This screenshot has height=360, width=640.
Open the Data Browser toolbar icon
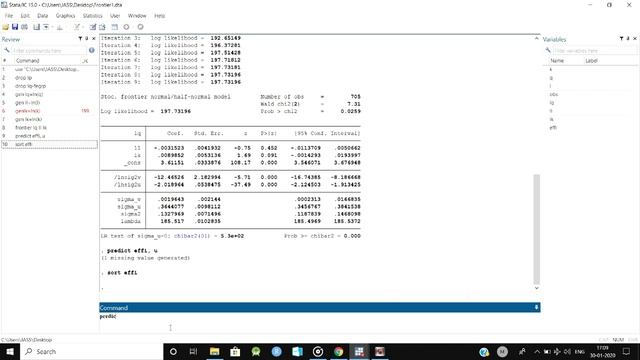102,27
